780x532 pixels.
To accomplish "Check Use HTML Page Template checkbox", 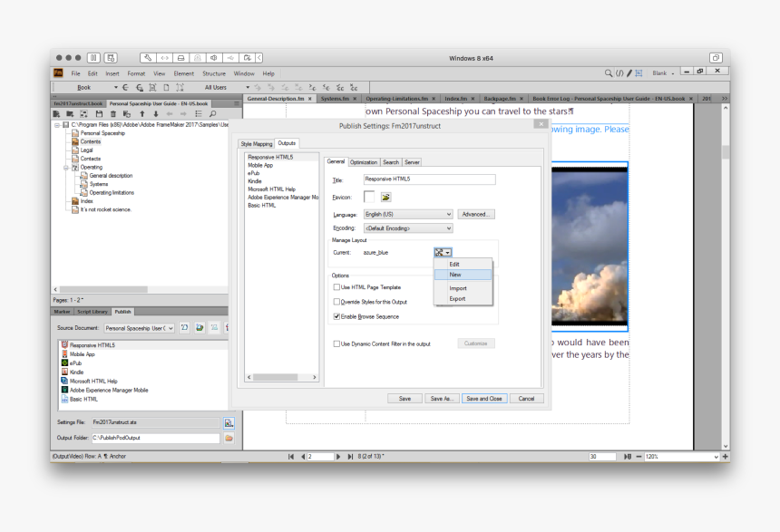I will (336, 287).
